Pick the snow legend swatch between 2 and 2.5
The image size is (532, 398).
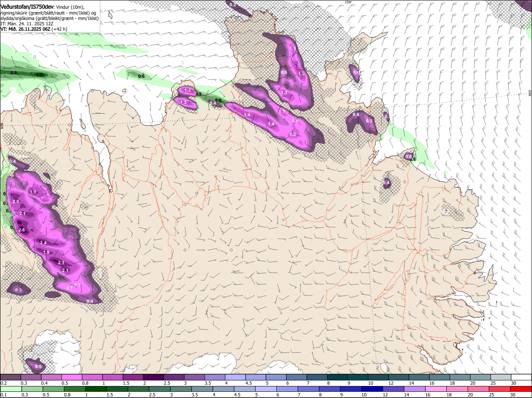click(x=153, y=377)
